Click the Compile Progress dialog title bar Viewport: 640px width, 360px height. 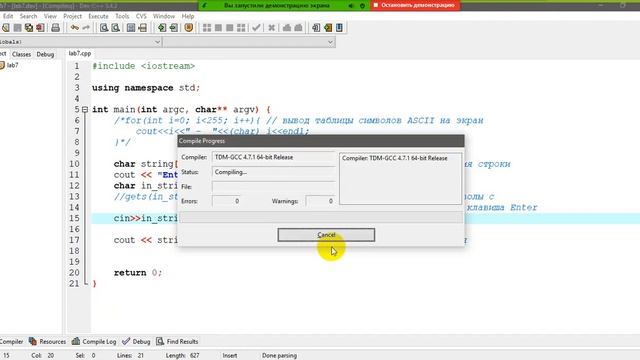321,141
